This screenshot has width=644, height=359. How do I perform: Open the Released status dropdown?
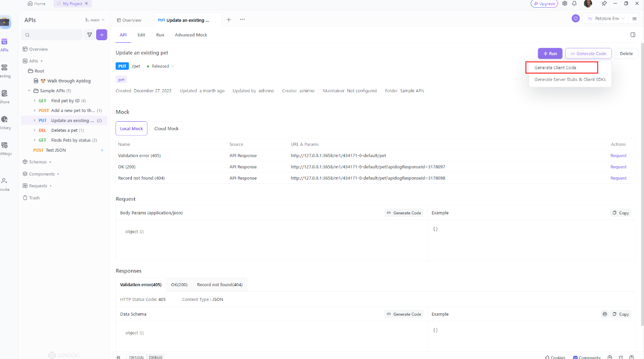point(160,66)
